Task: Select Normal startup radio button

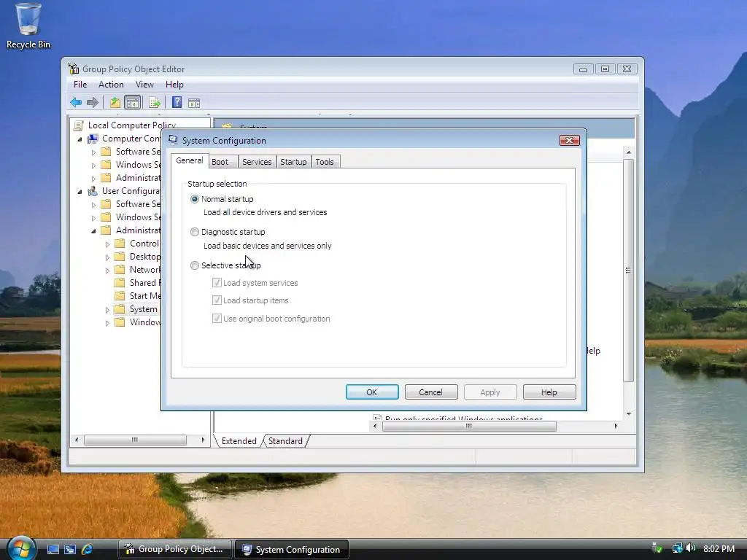Action: [x=194, y=199]
